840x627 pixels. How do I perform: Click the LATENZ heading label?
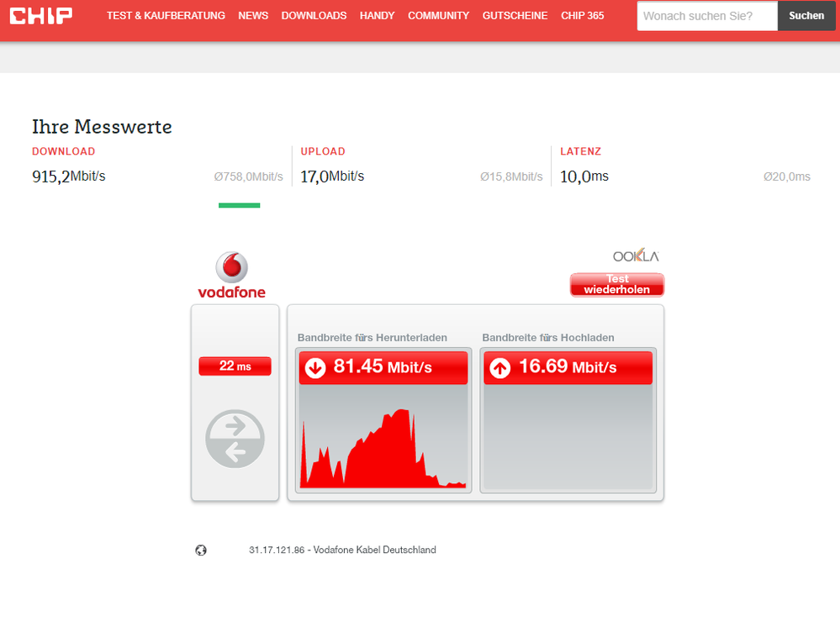pyautogui.click(x=581, y=151)
